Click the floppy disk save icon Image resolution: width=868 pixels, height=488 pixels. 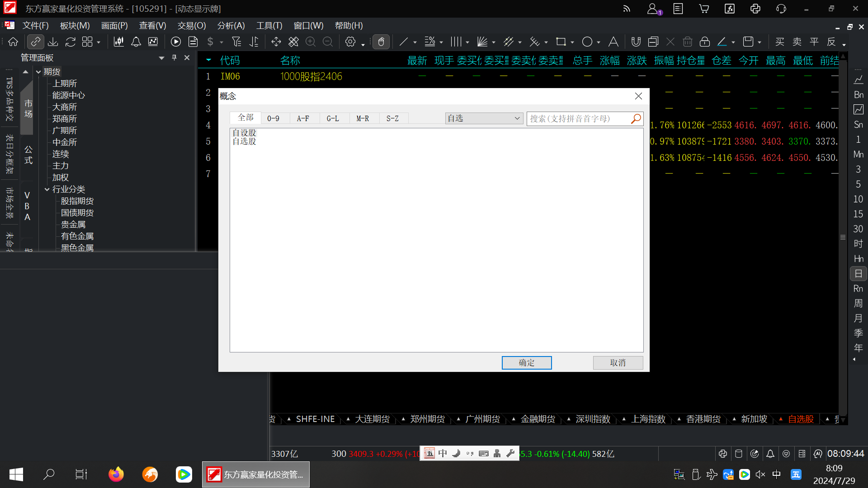click(x=748, y=42)
